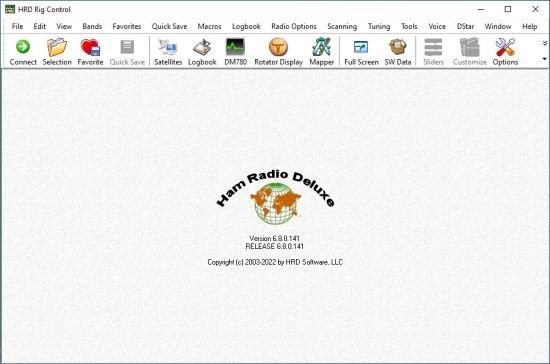This screenshot has width=550, height=364.
Task: Open the Options wrench icon
Action: pyautogui.click(x=505, y=47)
